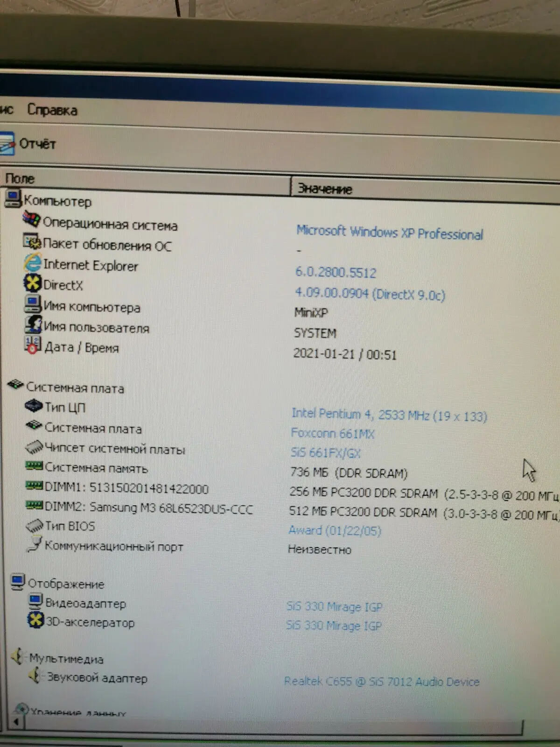
Task: Open the DirectX 9.0c version link
Action: [x=370, y=294]
